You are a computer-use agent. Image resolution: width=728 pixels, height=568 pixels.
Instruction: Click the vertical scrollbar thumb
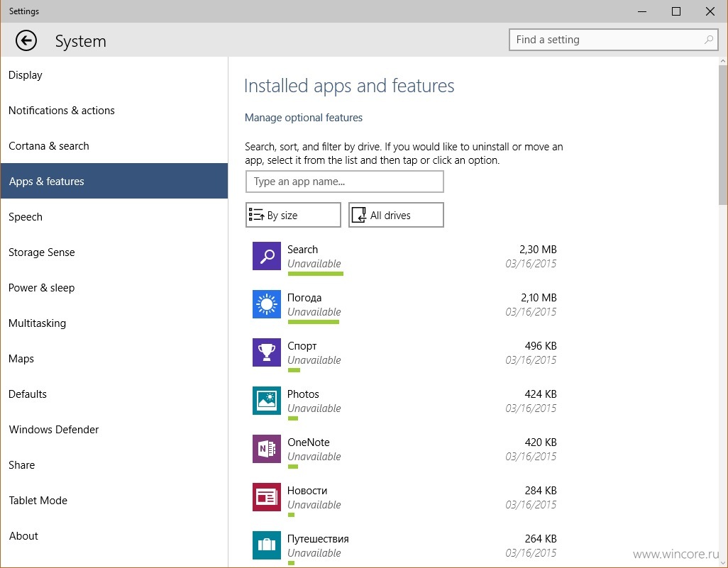click(723, 135)
